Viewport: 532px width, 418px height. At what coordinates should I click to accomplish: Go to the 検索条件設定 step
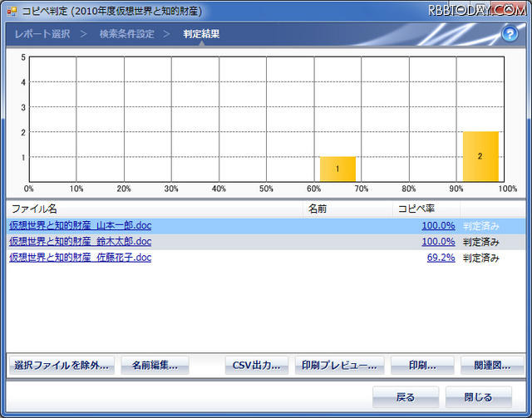pyautogui.click(x=127, y=34)
